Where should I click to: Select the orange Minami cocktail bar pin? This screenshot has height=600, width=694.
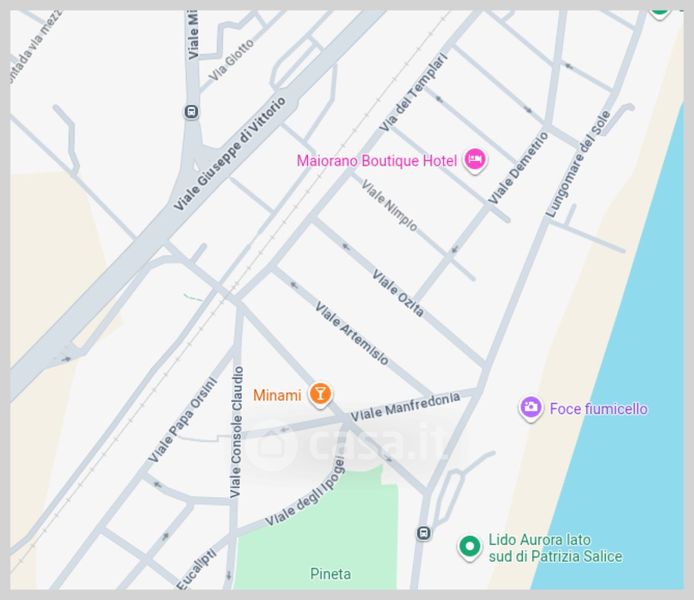coord(320,393)
